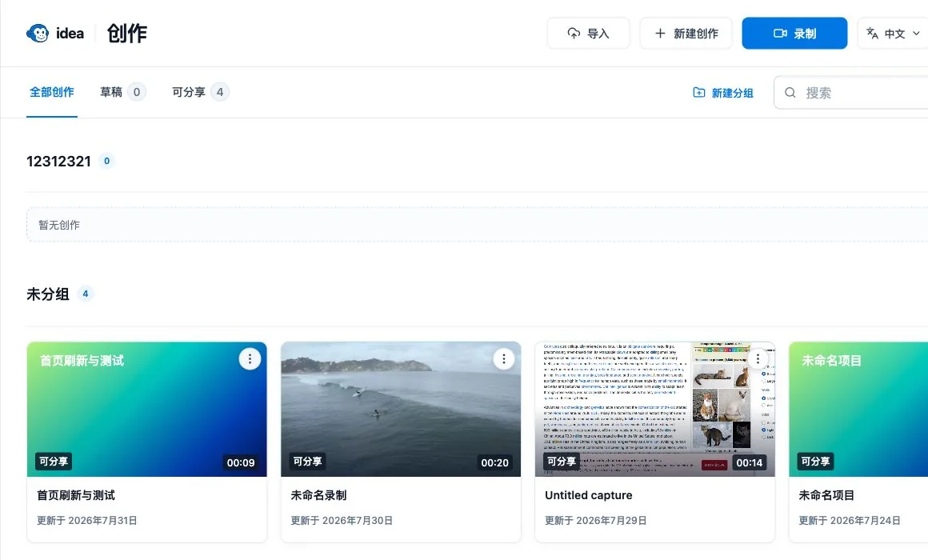Expand the 中文 language dropdown arrow

tap(916, 34)
